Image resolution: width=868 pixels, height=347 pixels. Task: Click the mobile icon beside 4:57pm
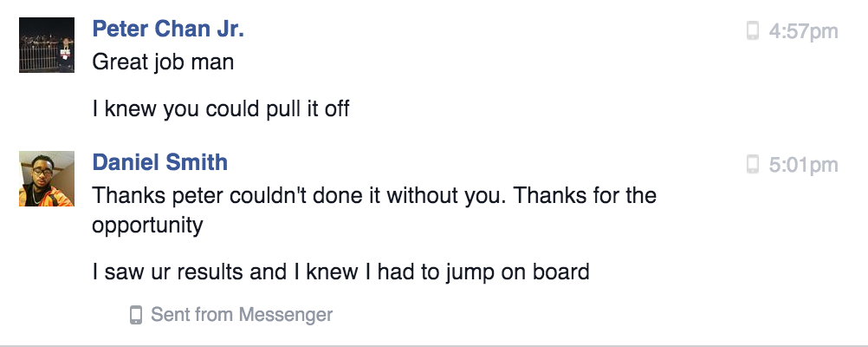tap(752, 30)
